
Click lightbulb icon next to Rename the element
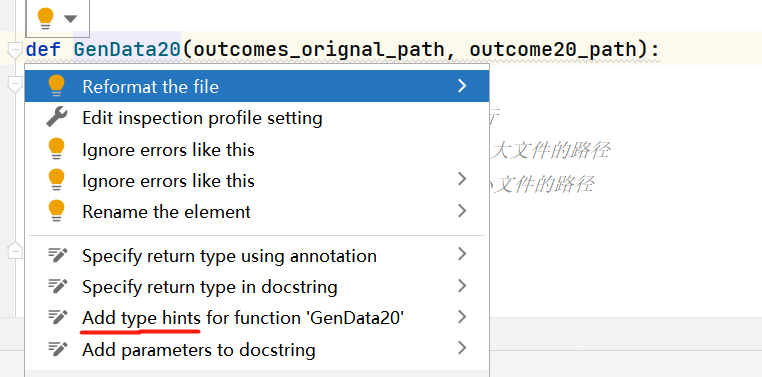(x=57, y=211)
